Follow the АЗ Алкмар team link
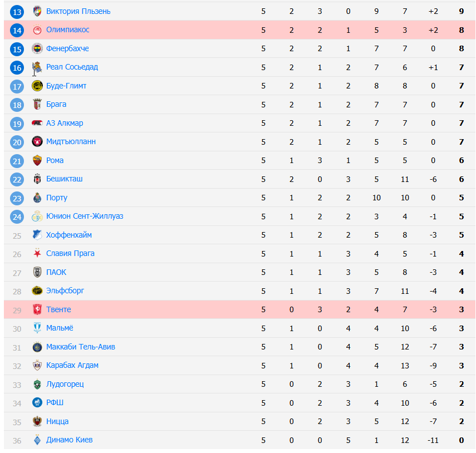 [x=65, y=123]
